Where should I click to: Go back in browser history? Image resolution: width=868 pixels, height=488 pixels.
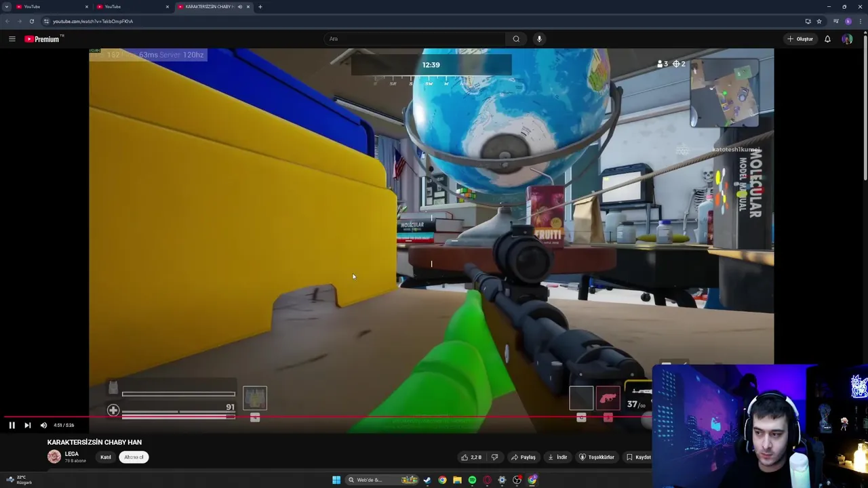[7, 21]
